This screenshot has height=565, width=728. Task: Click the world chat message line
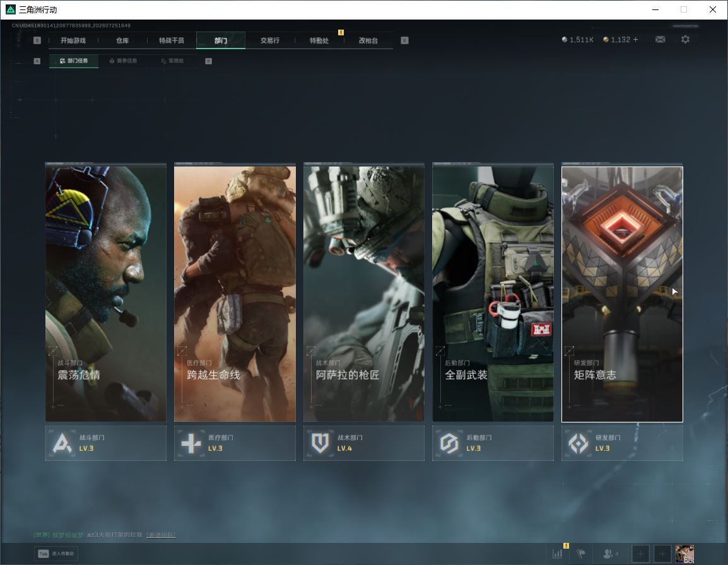[x=105, y=535]
